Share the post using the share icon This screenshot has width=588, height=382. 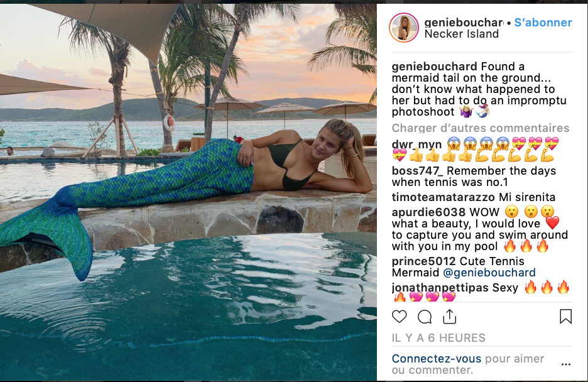[x=449, y=317]
